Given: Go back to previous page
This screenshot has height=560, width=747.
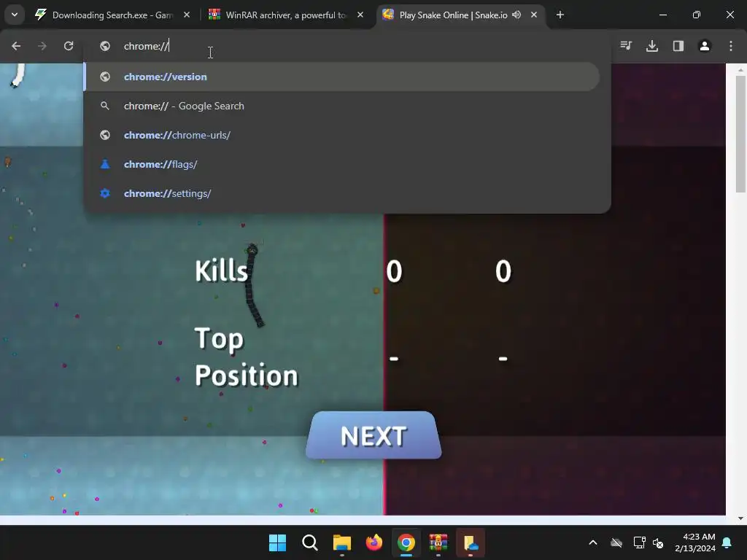Looking at the screenshot, I should click(x=16, y=46).
